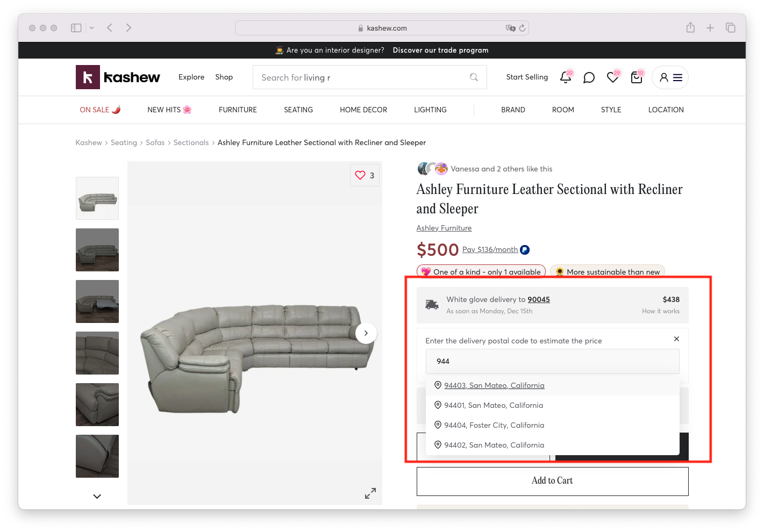Click Start Selling
Viewport: 764px width, 532px height.
[x=527, y=77]
